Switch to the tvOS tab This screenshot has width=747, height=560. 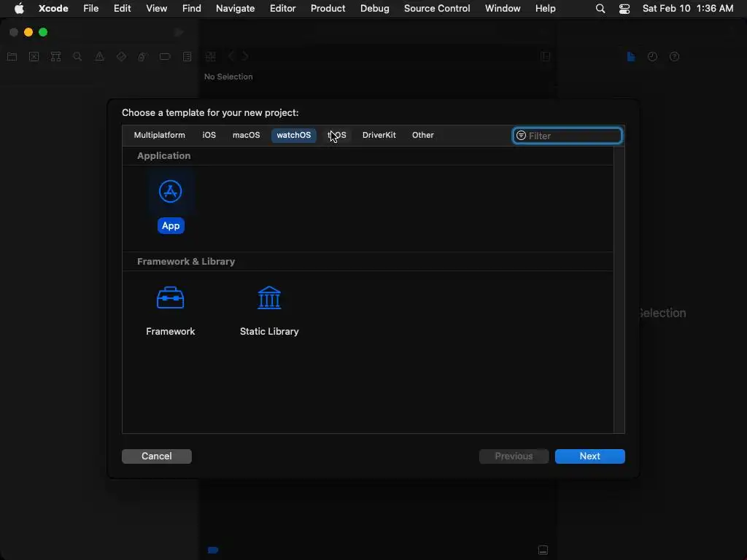click(x=337, y=135)
